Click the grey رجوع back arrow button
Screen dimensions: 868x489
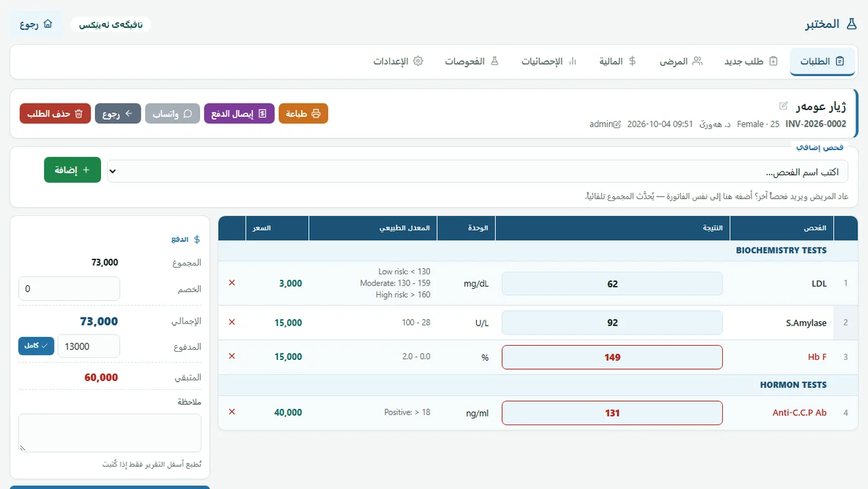point(118,114)
